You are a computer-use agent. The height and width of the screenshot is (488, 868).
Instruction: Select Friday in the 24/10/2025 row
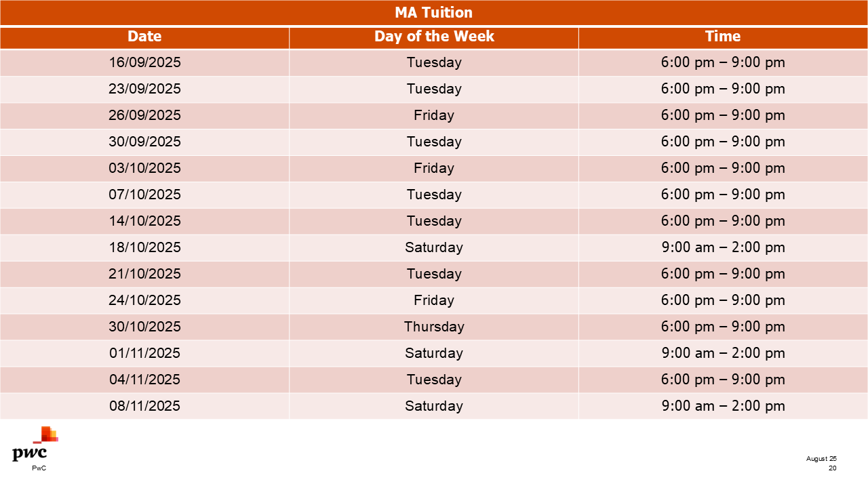tap(434, 300)
